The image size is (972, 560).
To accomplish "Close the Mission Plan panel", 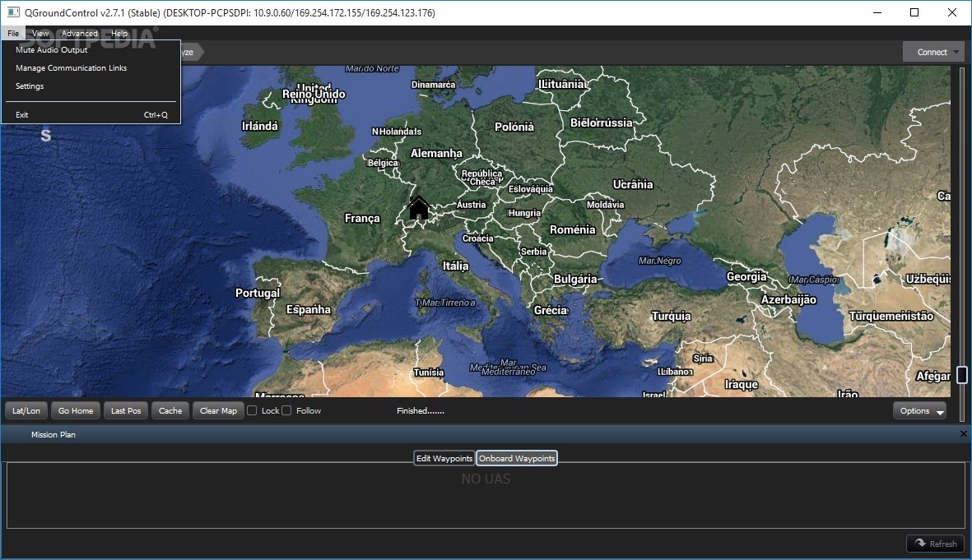I will (x=963, y=434).
